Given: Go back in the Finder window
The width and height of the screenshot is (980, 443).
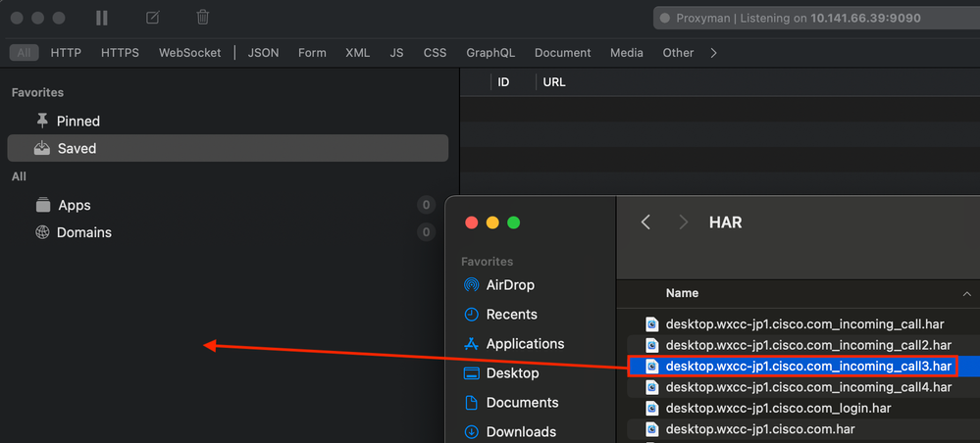Looking at the screenshot, I should coord(645,221).
